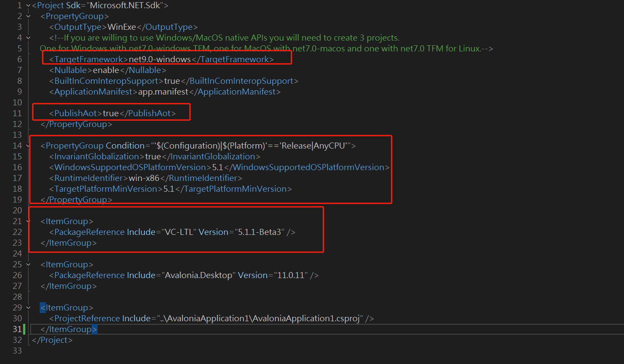
Task: Collapse the comment block fold arrow on line 4
Action: coord(29,38)
